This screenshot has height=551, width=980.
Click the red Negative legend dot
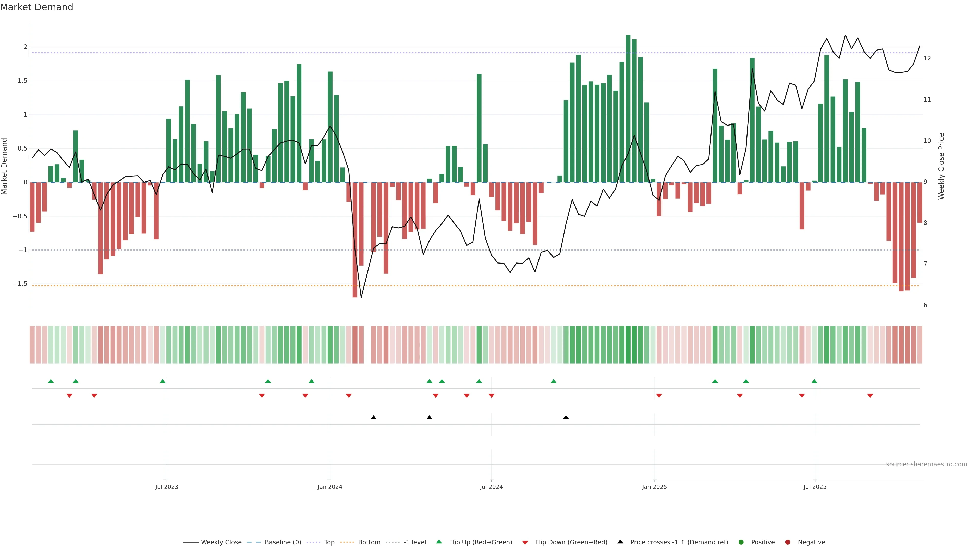pos(788,542)
